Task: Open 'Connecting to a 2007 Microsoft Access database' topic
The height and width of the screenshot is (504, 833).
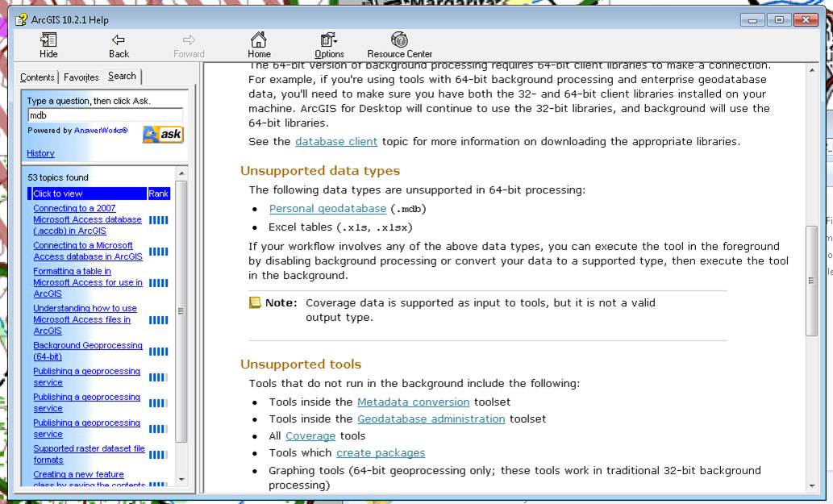Action: (x=88, y=219)
